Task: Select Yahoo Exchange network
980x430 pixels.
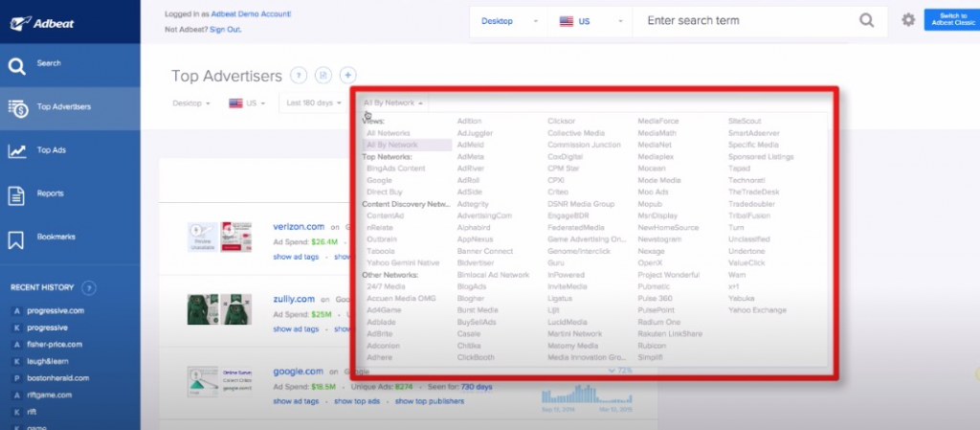Action: click(757, 310)
